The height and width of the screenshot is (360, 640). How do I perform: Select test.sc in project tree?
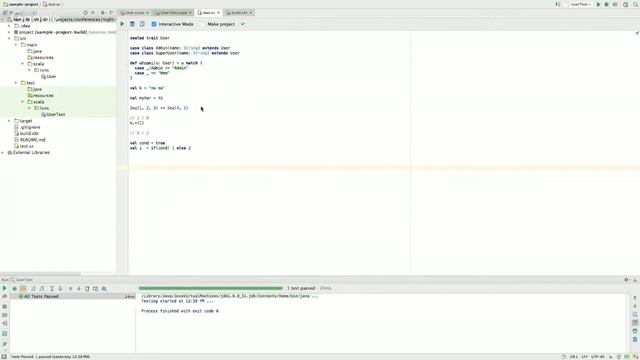pyautogui.click(x=24, y=146)
